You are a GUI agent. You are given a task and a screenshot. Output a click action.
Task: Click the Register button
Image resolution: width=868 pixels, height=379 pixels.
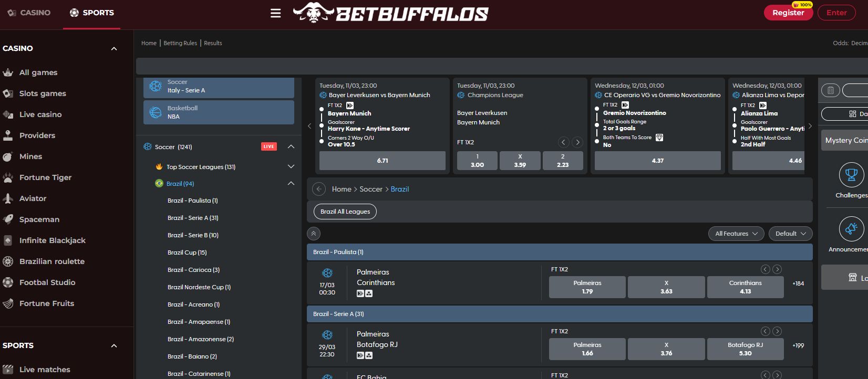(x=788, y=13)
